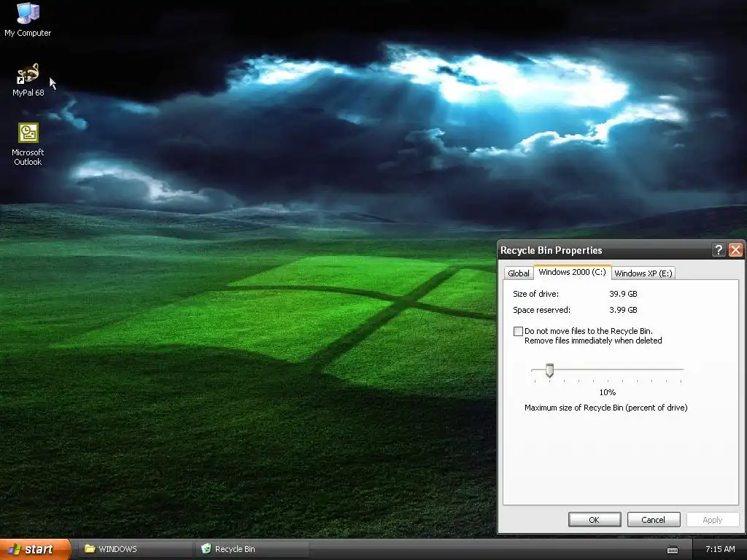Switch to the Global tab
Image resolution: width=747 pixels, height=560 pixels.
(x=519, y=273)
